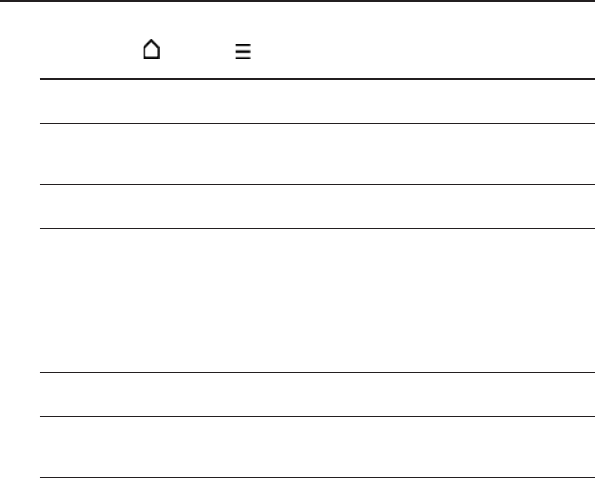
Task: Click blank toolbar area left of home icon
Action: pos(91,50)
